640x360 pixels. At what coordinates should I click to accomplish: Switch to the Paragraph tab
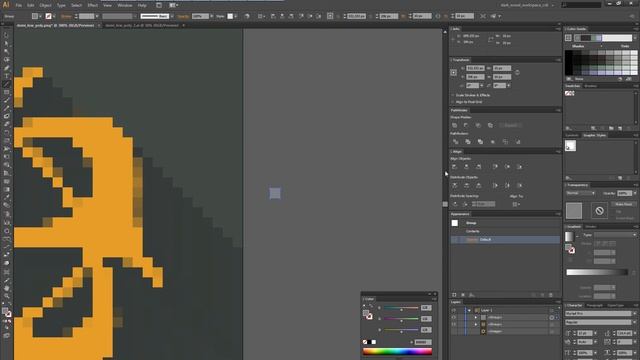click(x=594, y=305)
